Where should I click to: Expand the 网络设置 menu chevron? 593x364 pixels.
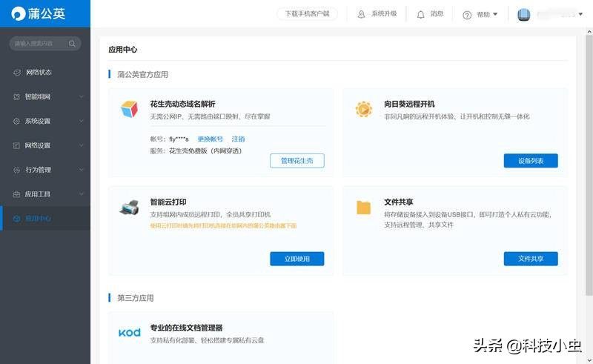tap(82, 145)
